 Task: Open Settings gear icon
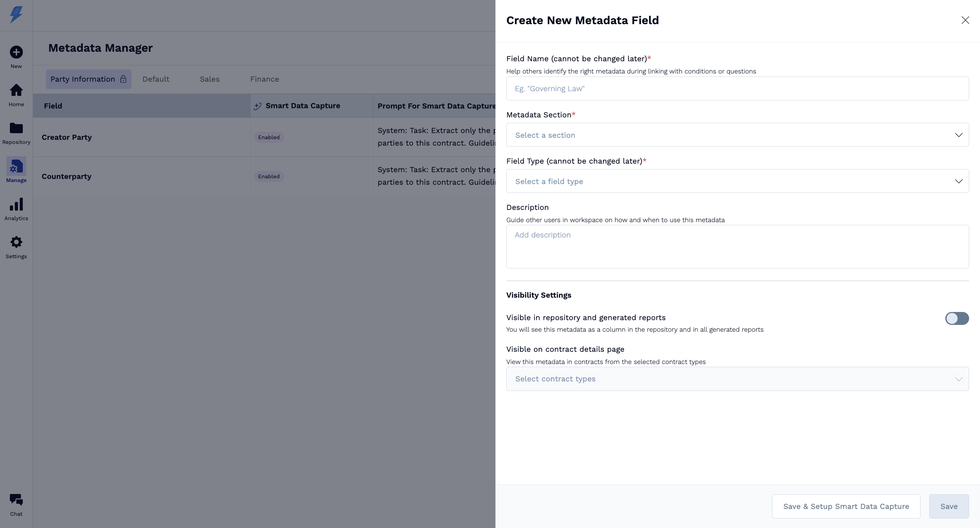(x=16, y=243)
